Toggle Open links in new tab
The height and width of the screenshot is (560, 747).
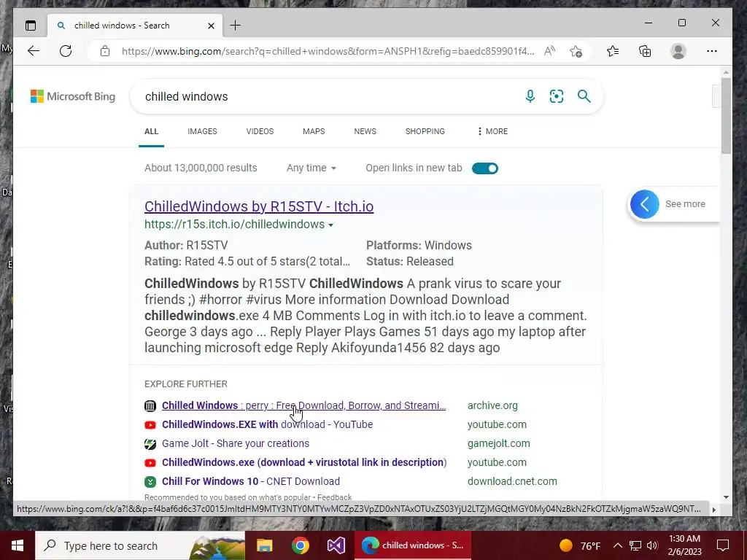coord(485,168)
